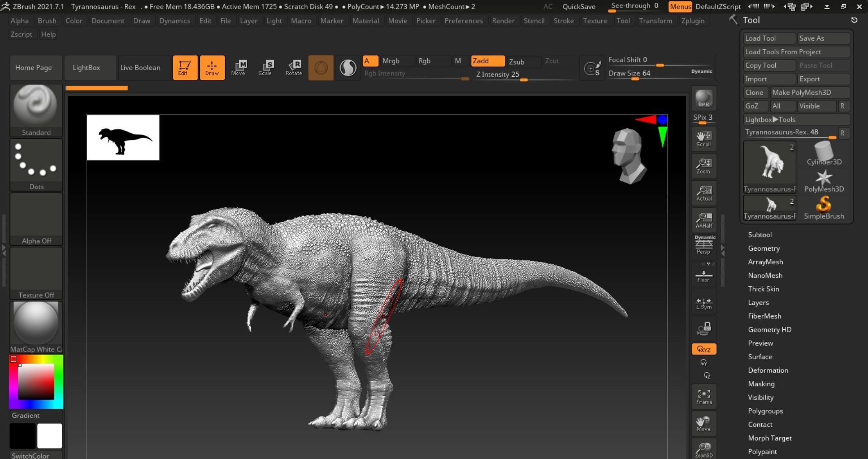Open the Preferences menu
The width and height of the screenshot is (868, 459).
463,21
